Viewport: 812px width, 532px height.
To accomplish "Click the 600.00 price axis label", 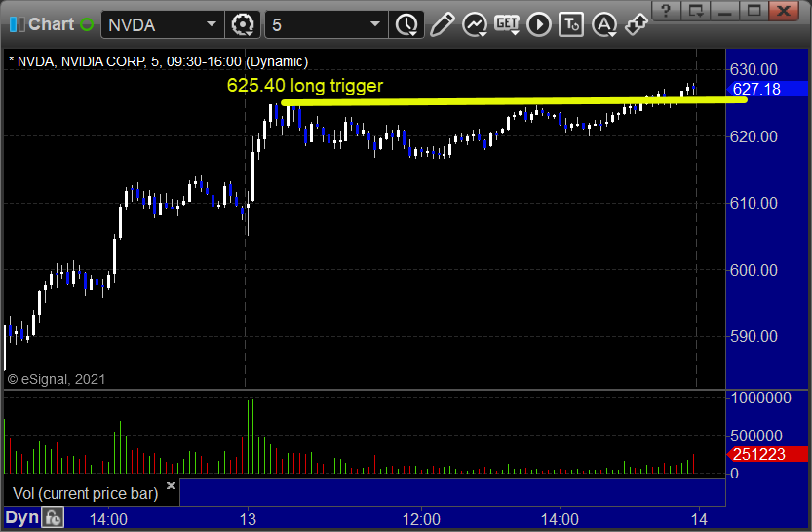I will click(x=754, y=270).
